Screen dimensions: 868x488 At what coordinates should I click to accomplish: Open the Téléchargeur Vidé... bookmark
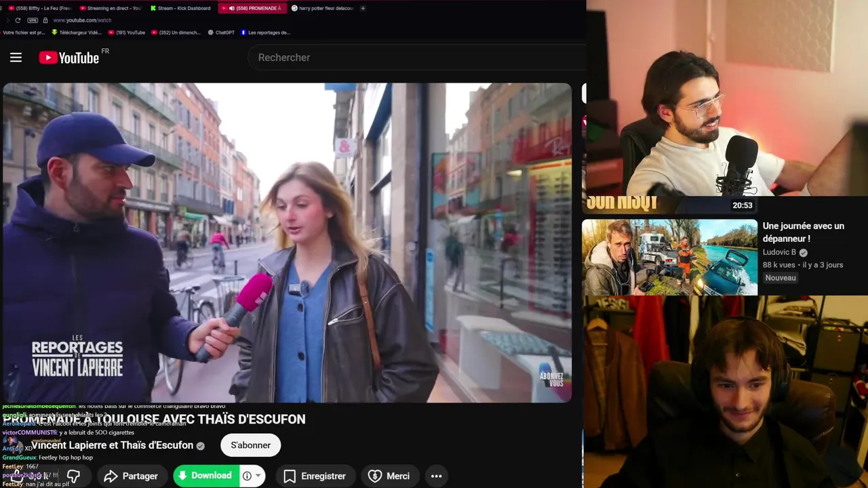77,33
